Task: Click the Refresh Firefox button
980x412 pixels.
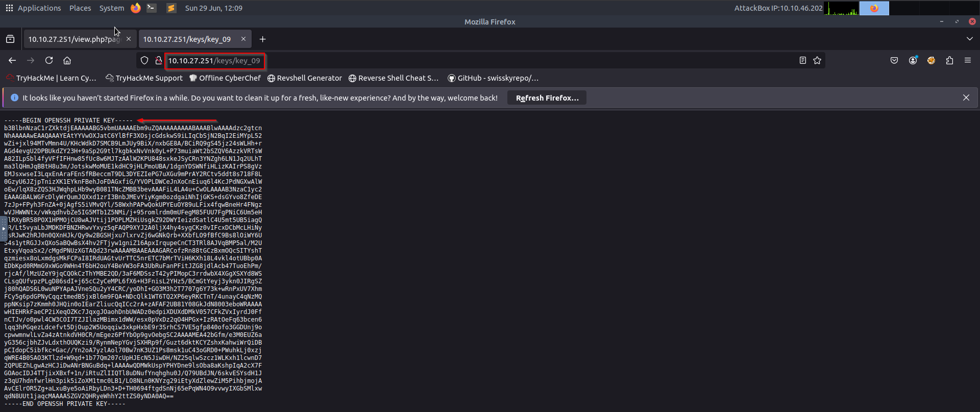Action: [547, 98]
